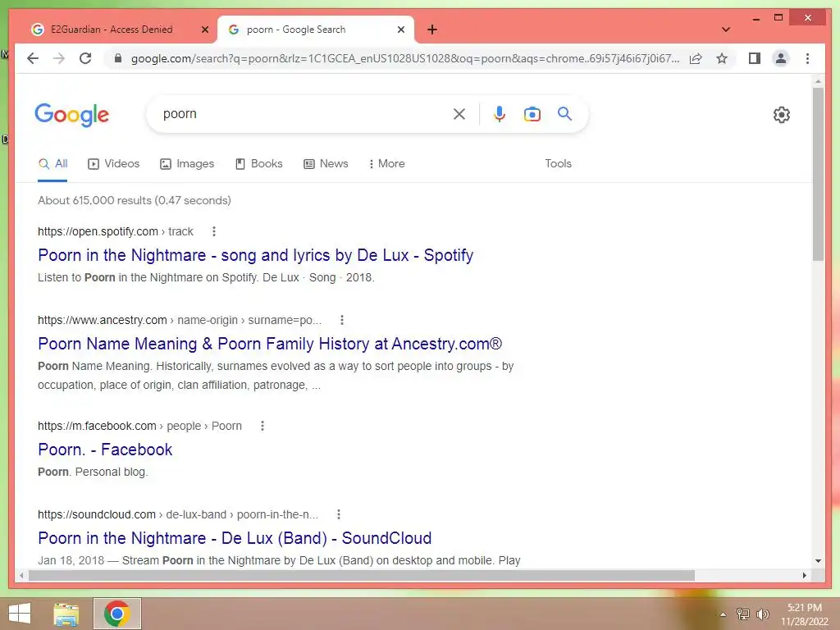Click the padlock site info icon
This screenshot has height=630, width=840.
tap(118, 58)
